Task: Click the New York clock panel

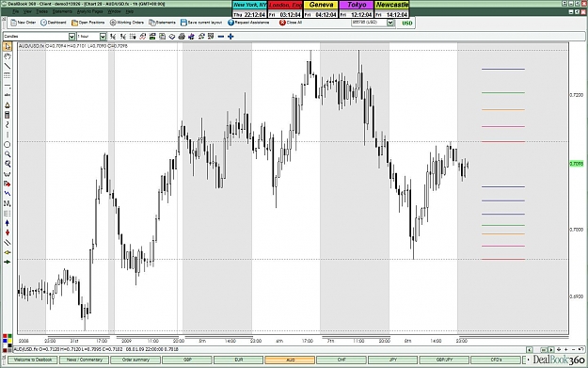Action: pos(249,9)
